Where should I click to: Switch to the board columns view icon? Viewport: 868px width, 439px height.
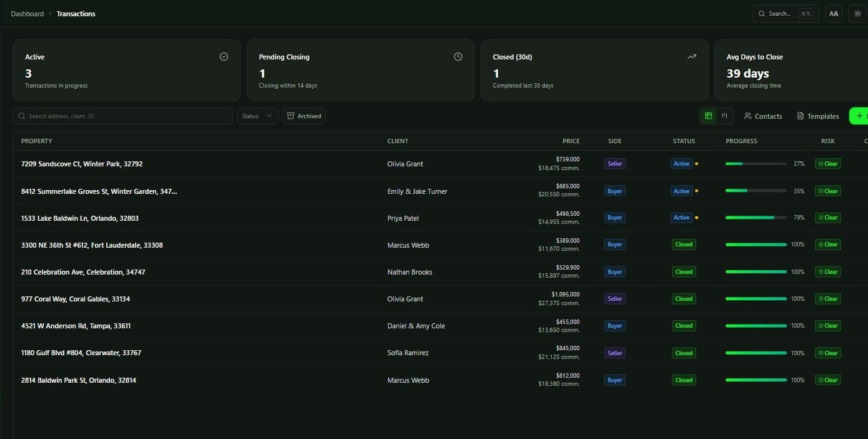(x=724, y=116)
